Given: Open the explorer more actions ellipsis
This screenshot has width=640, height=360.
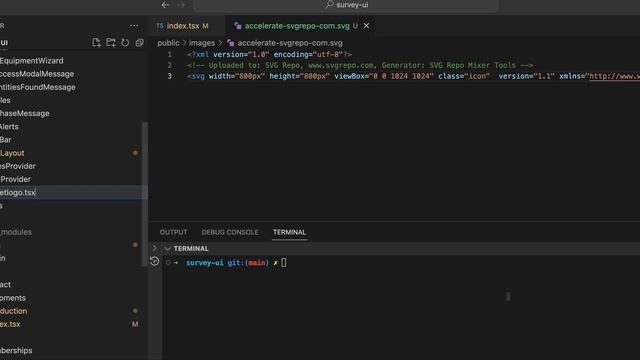Looking at the screenshot, I should click(x=134, y=26).
